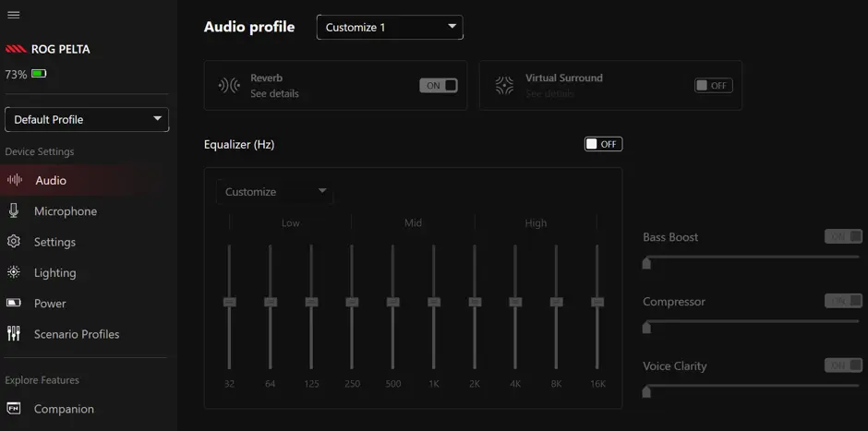Open the hamburger menu icon
The width and height of the screenshot is (868, 431).
click(13, 15)
